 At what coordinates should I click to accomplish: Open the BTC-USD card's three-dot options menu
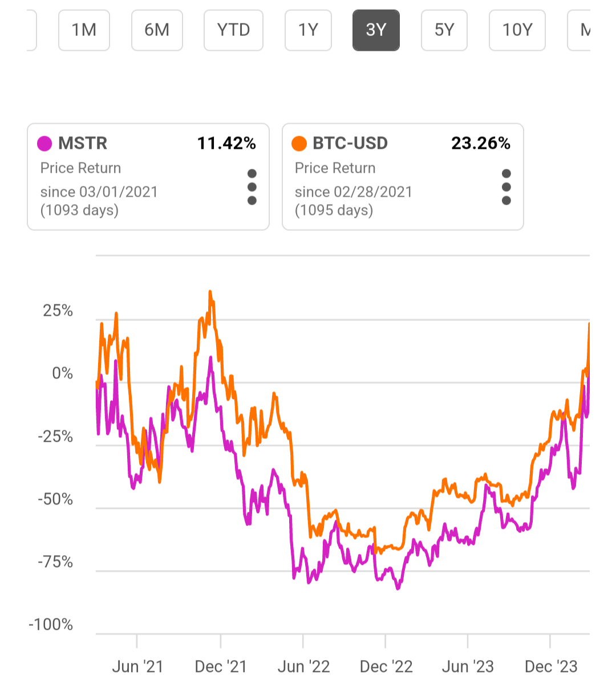506,186
